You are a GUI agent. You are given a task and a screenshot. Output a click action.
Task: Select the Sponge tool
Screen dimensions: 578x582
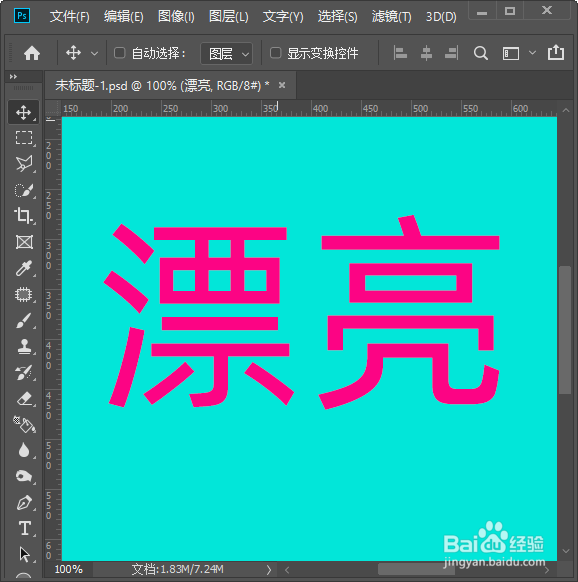(x=24, y=476)
